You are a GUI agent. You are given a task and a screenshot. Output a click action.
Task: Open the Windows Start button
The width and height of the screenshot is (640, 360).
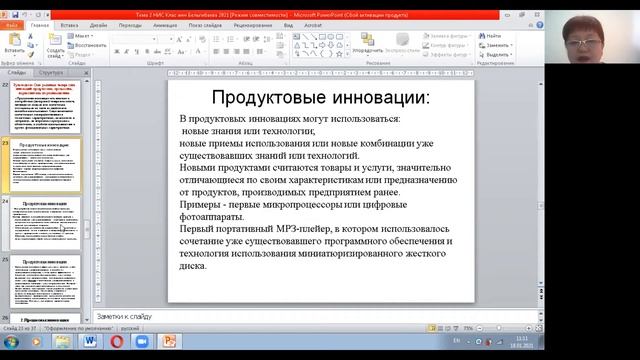(x=11, y=342)
